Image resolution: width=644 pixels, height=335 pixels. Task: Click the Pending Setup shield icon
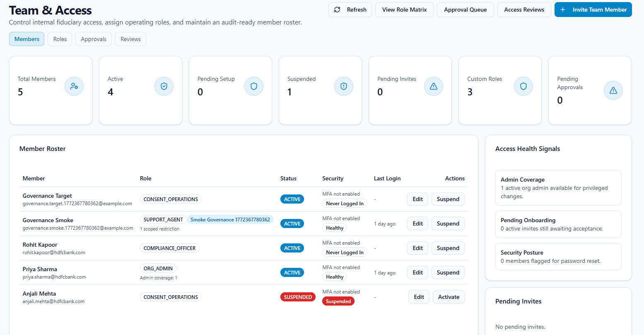click(254, 86)
